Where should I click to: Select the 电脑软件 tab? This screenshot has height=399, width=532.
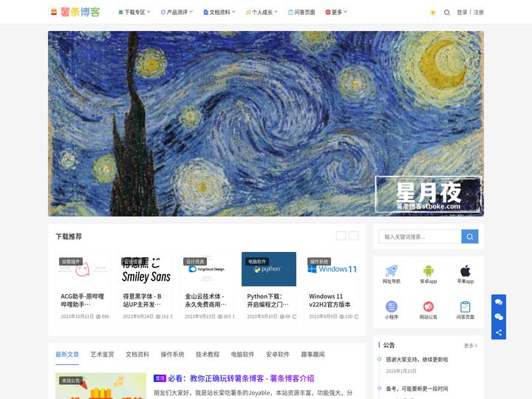(x=242, y=354)
